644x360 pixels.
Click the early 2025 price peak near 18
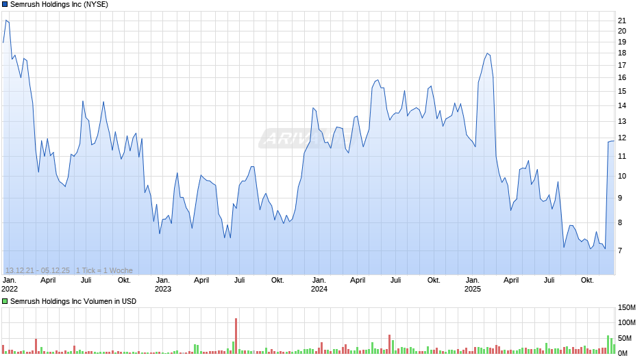[488, 53]
